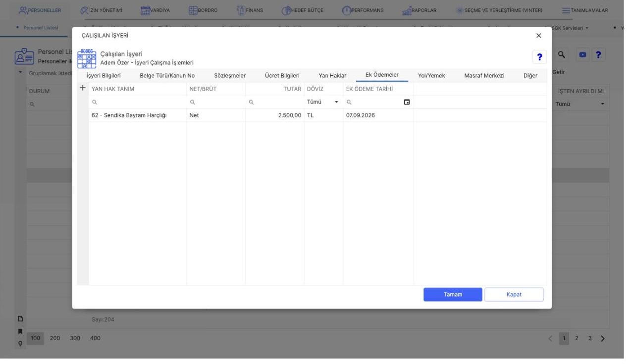This screenshot has height=364, width=630.
Task: Select the 62 - Sendika Bayram Harçlığı row
Action: [318, 115]
